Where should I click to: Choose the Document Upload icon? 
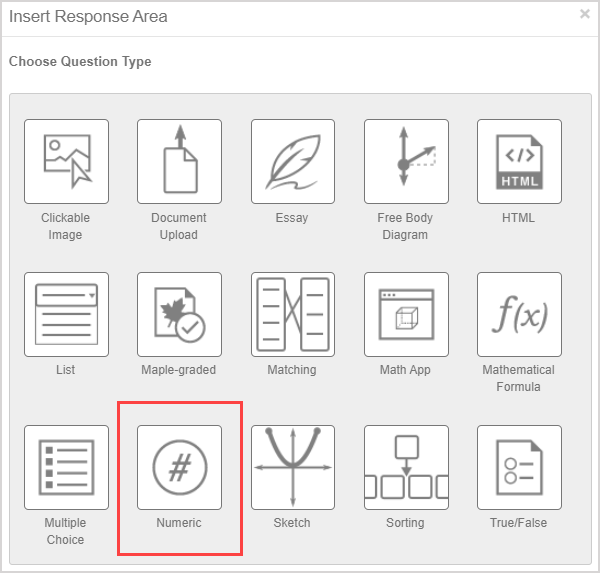(x=179, y=162)
